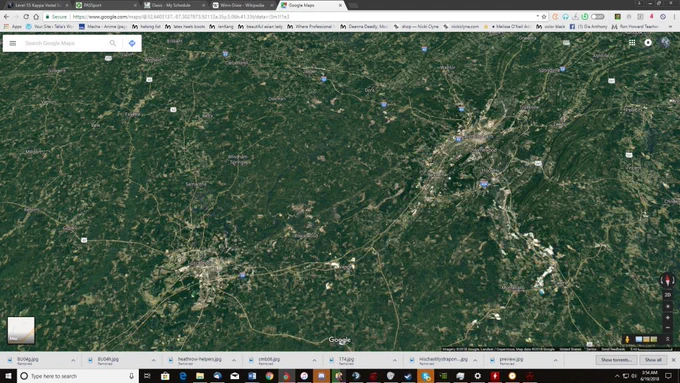Click the green circular refresh extension icon

pyautogui.click(x=585, y=16)
